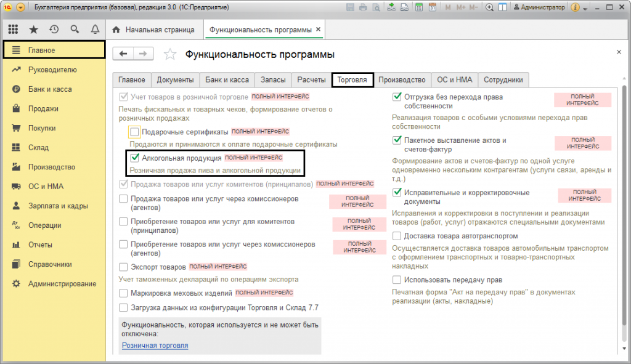Go back with the left arrow button

tap(123, 54)
